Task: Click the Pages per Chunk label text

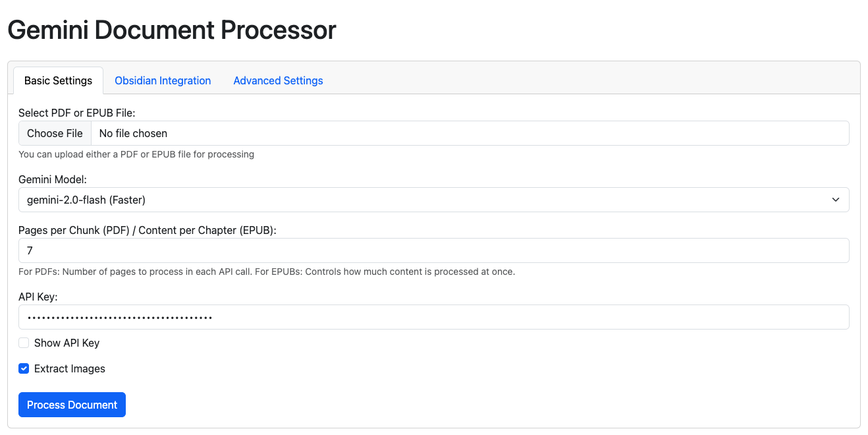Action: pyautogui.click(x=148, y=230)
